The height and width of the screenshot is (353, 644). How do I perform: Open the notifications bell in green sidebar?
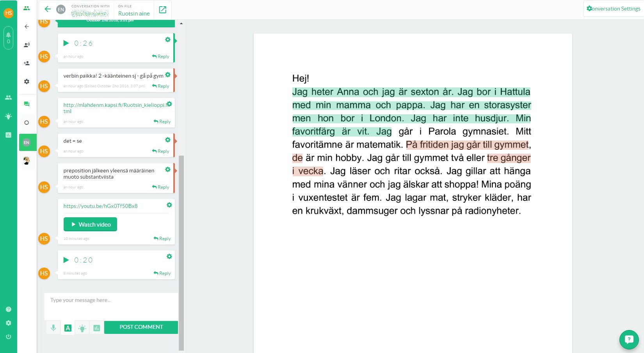(x=8, y=37)
